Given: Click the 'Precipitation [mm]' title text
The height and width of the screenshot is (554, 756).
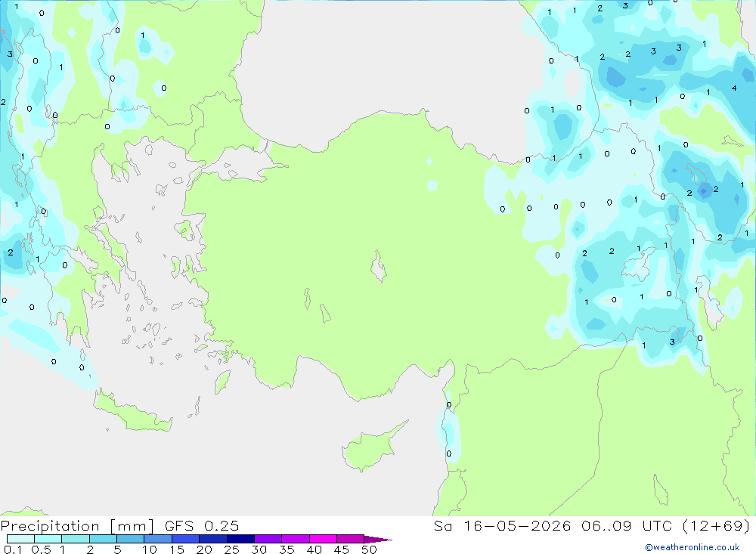Looking at the screenshot, I should [77, 526].
